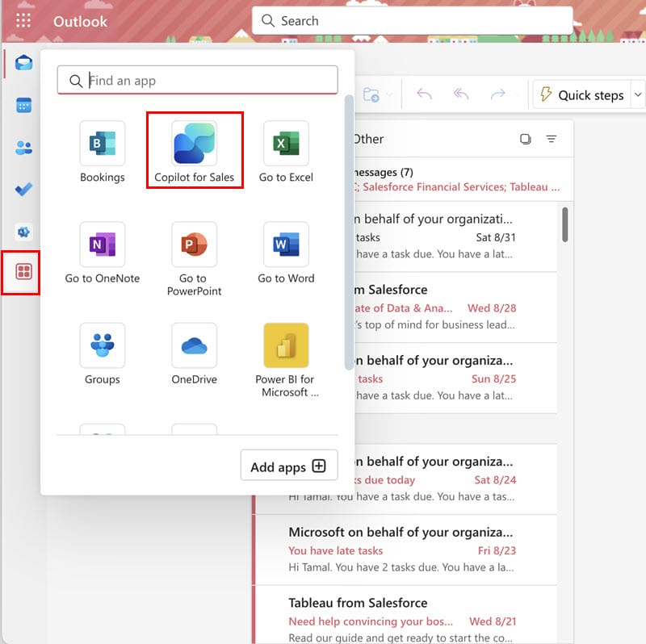This screenshot has width=646, height=644.
Task: Open the Groups app
Action: [x=103, y=354]
